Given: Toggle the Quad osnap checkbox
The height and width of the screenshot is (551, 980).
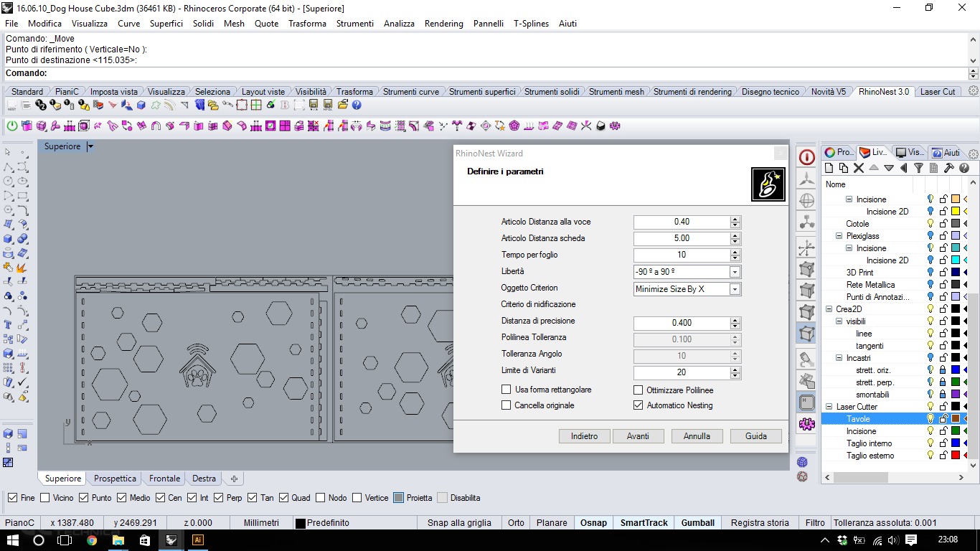Looking at the screenshot, I should (284, 497).
